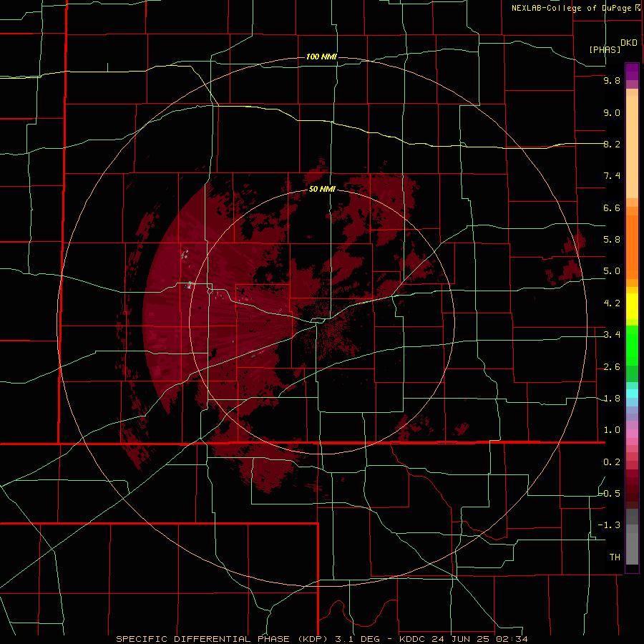Image resolution: width=644 pixels, height=644 pixels.
Task: Click the TH label at the scale bottom
Action: coord(615,557)
